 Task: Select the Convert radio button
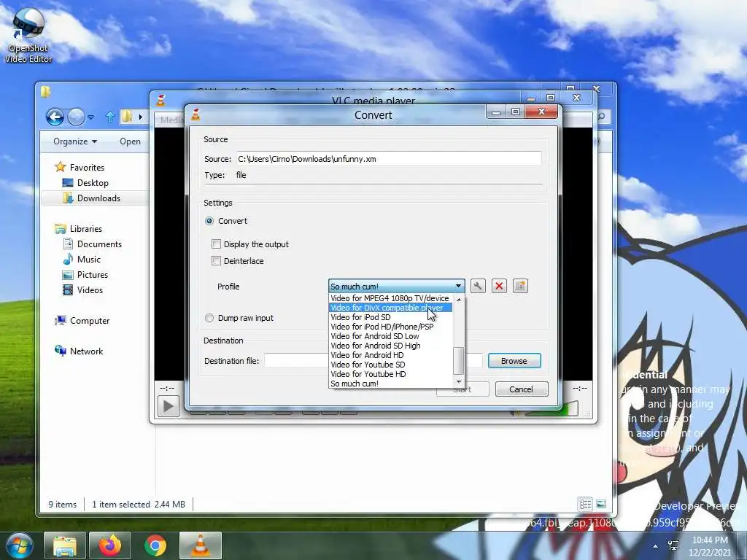point(209,221)
